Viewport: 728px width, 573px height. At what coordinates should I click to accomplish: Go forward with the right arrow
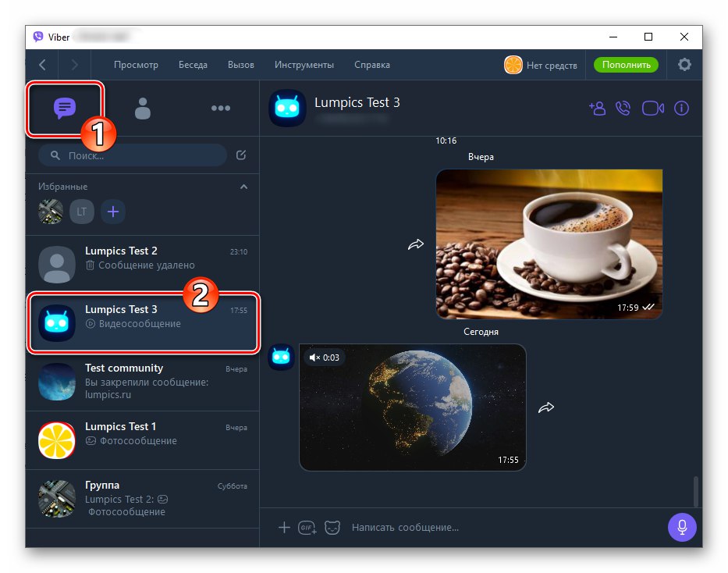click(x=74, y=65)
